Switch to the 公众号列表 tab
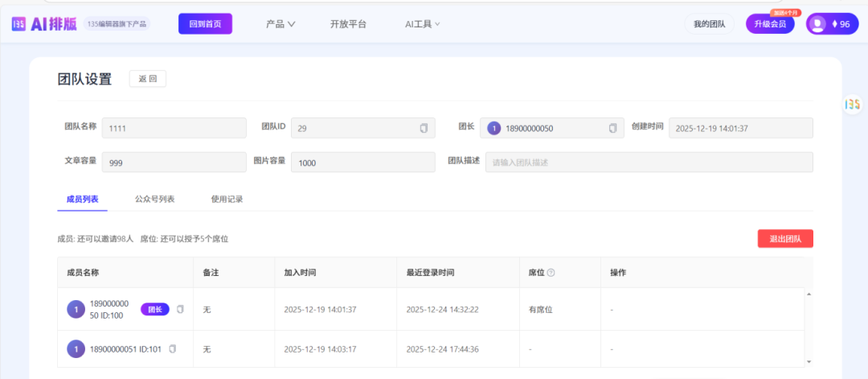 click(x=154, y=199)
